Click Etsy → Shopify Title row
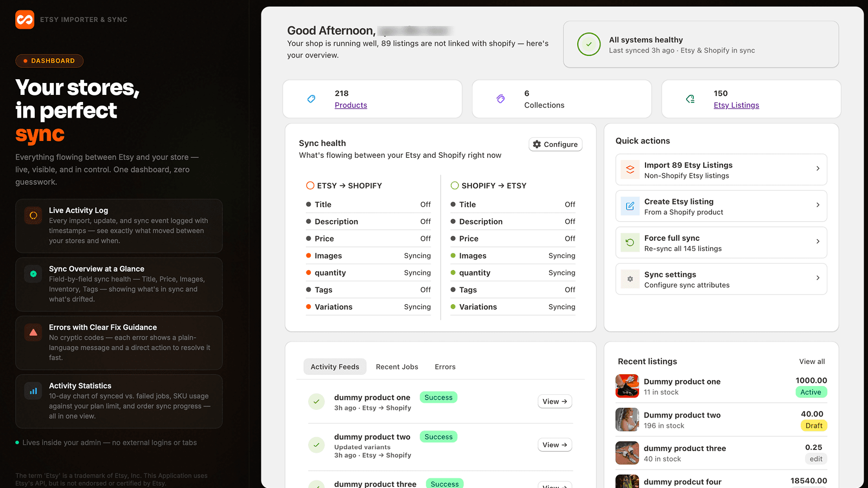The width and height of the screenshot is (868, 488). coord(368,204)
